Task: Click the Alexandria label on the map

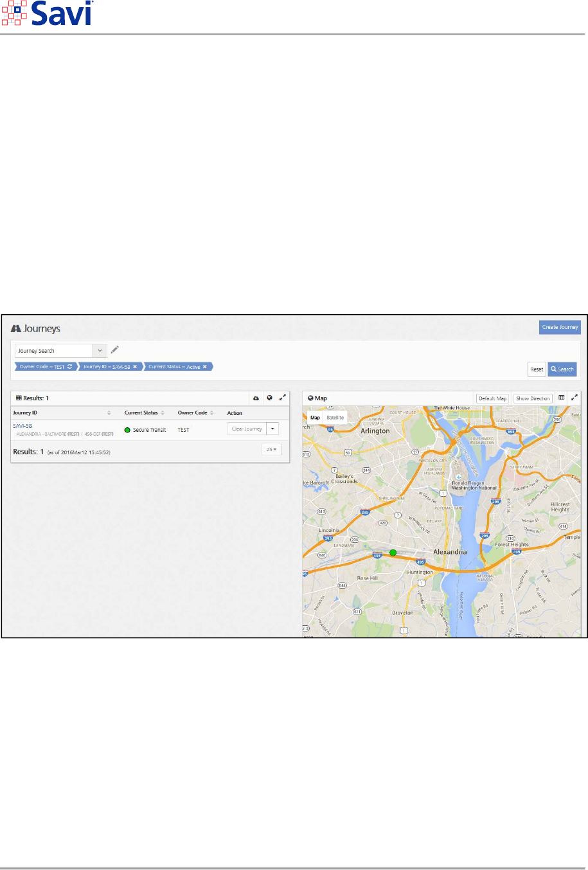Action: click(450, 552)
